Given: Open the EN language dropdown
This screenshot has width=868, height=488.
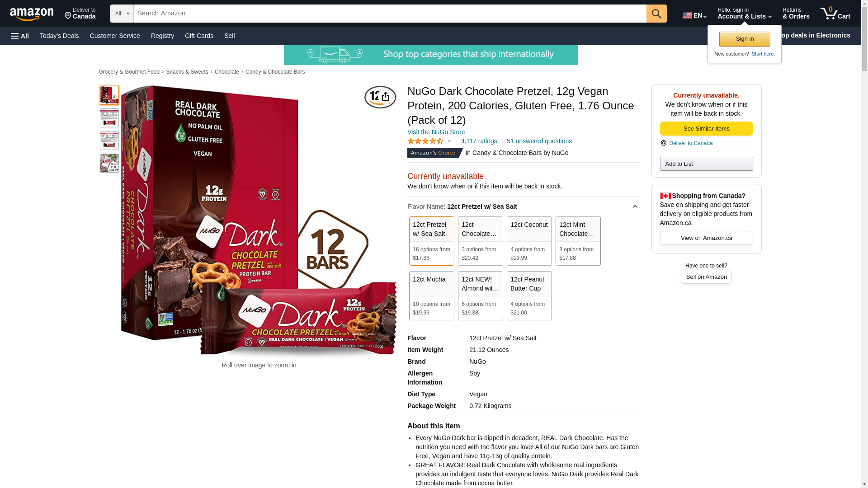Looking at the screenshot, I should 694,15.
